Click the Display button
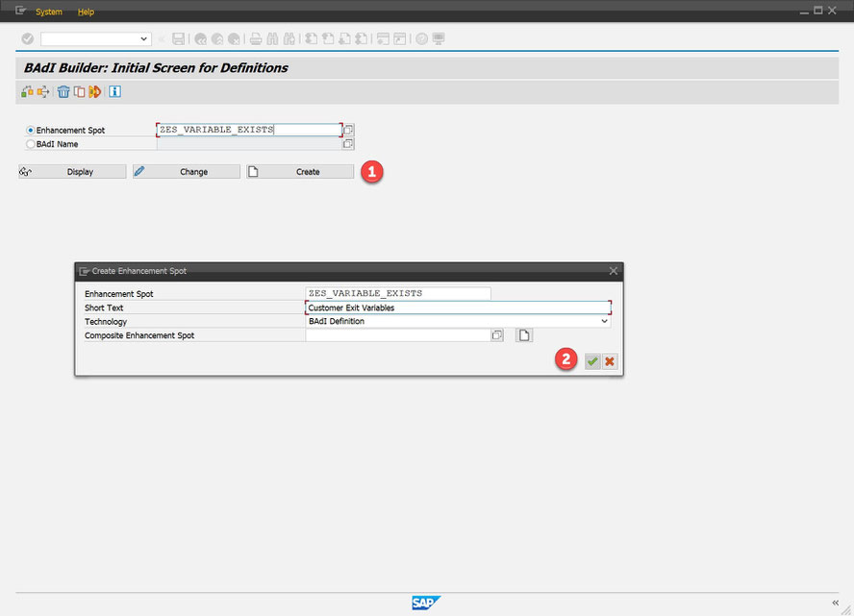Image resolution: width=854 pixels, height=616 pixels. (72, 171)
